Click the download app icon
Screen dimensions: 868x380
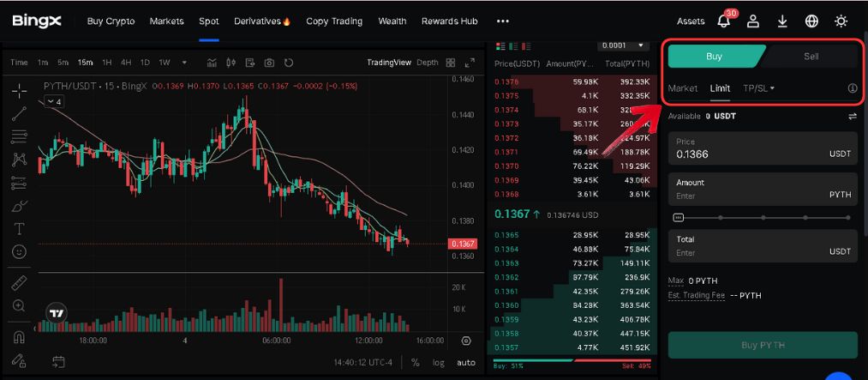[x=782, y=21]
